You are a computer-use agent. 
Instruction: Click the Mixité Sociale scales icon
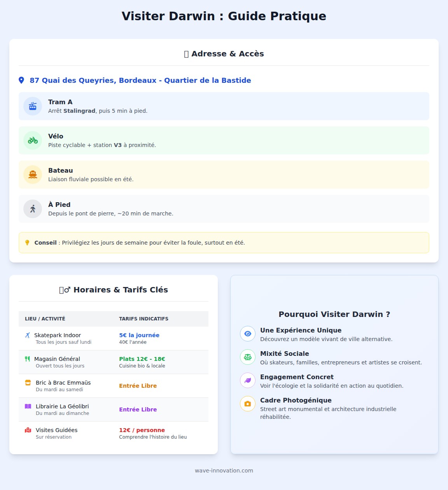[x=247, y=357]
